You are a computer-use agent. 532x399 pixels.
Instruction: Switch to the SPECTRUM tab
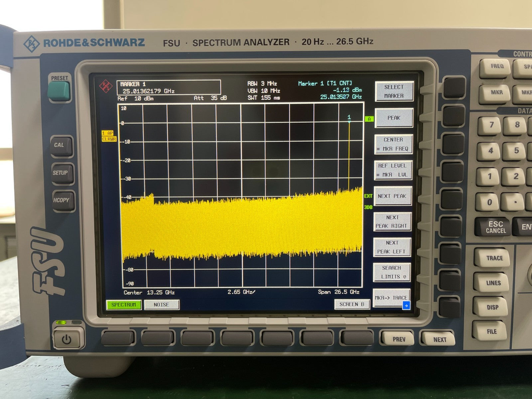coord(124,305)
